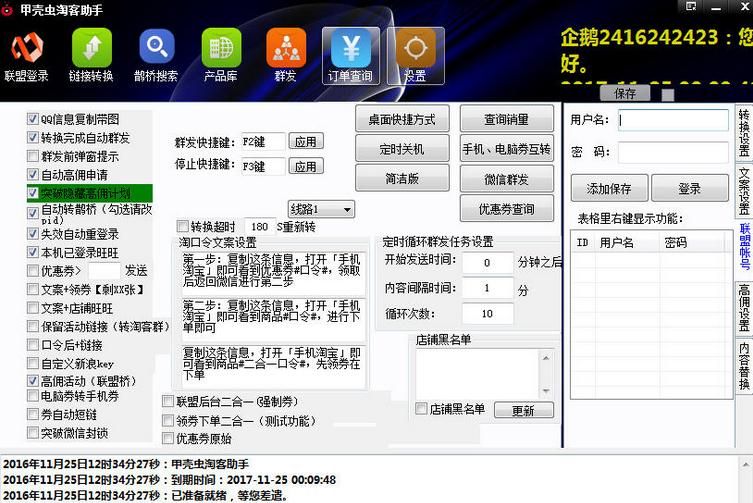Click the small icon left of minimize in title bar

pos(692,6)
